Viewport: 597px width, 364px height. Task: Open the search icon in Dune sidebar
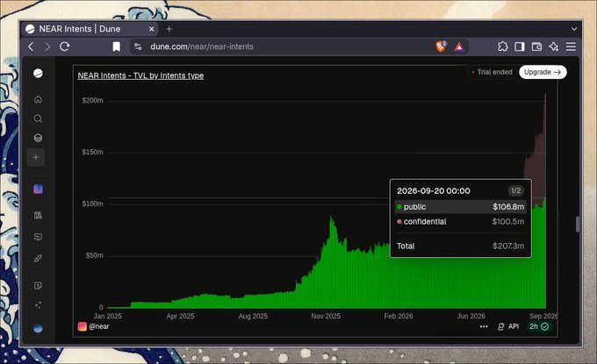point(38,118)
